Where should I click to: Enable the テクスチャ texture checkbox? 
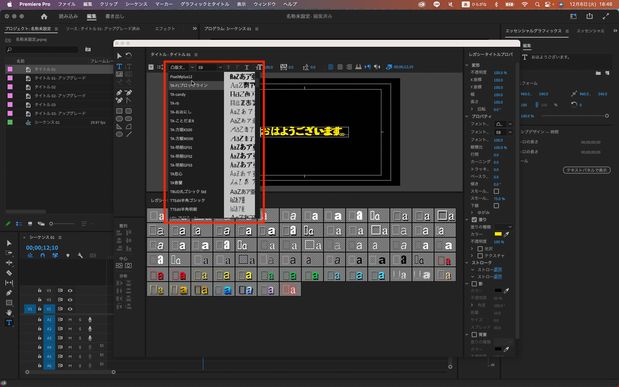point(480,256)
